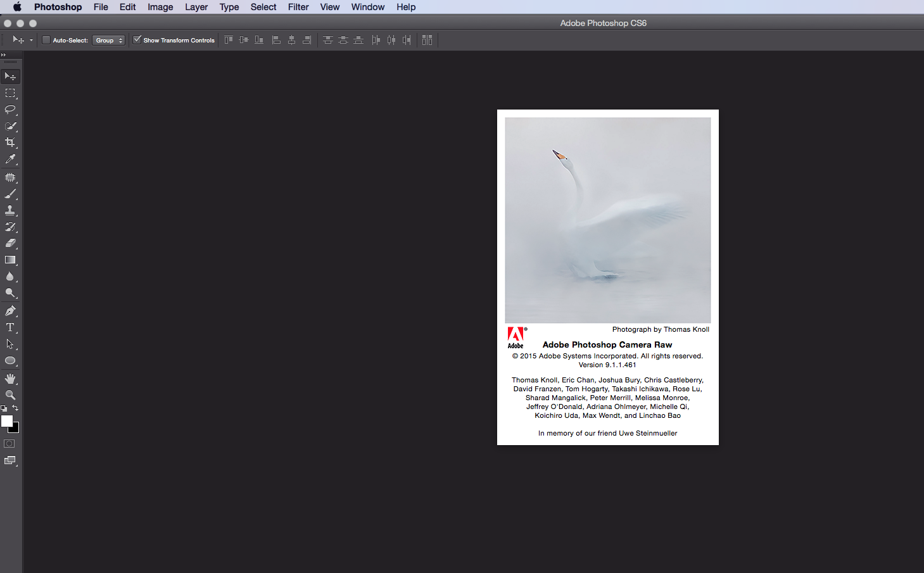Open the Help menu
Image resolution: width=924 pixels, height=573 pixels.
[x=406, y=7]
